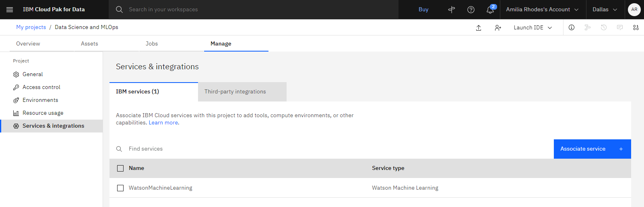This screenshot has width=644, height=207.
Task: Toggle the select-all checkbox in Name header
Action: tap(120, 168)
